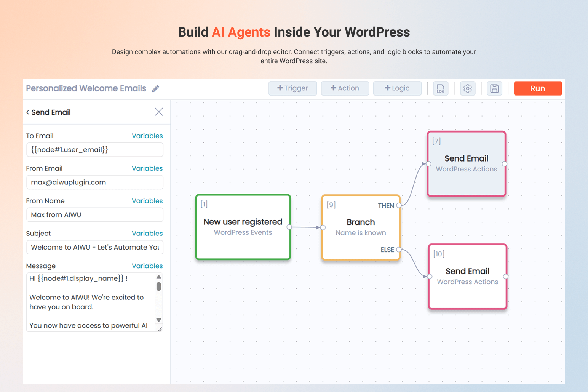
Task: Select Send Email node [10]
Action: 467,276
